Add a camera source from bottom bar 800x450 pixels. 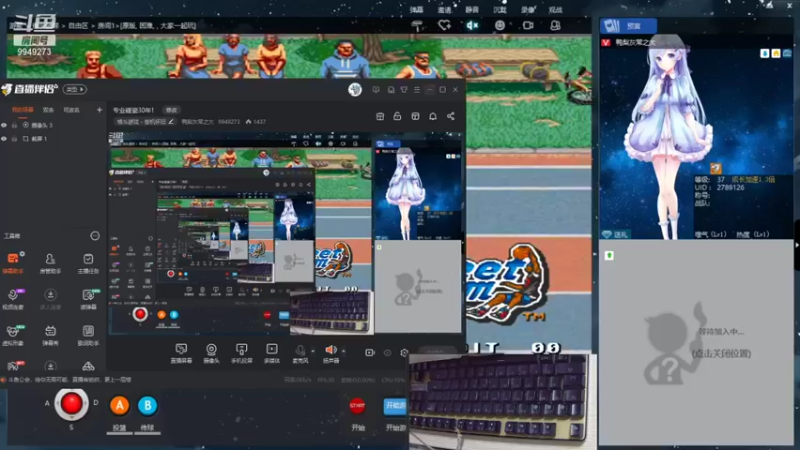click(x=211, y=353)
